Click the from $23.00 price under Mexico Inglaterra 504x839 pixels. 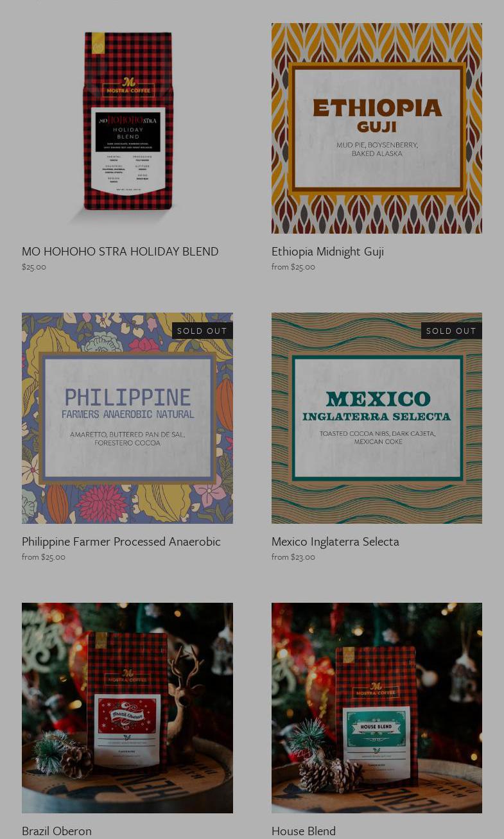click(x=293, y=557)
